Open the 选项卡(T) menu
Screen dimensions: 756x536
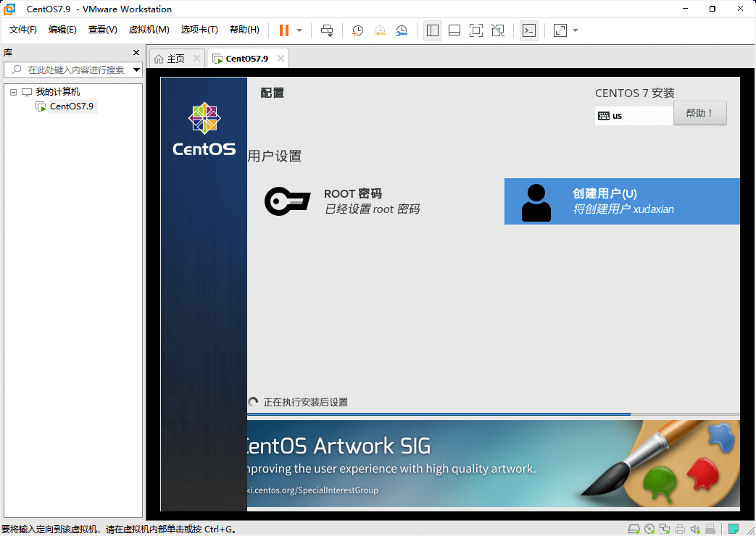[x=199, y=30]
